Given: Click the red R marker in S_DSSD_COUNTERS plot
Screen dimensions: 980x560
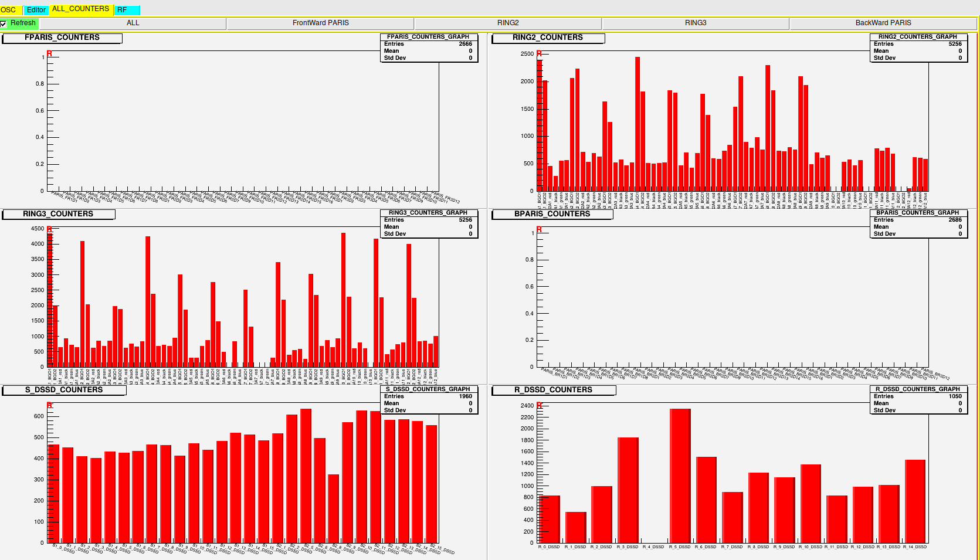Looking at the screenshot, I should [x=49, y=406].
